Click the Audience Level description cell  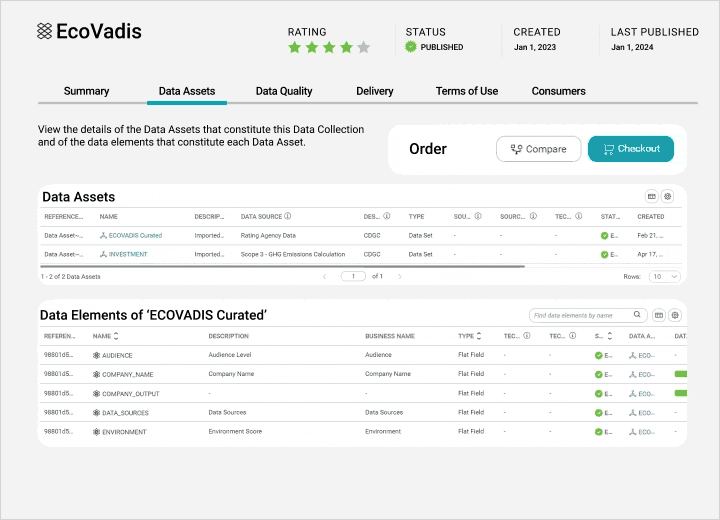pos(230,355)
